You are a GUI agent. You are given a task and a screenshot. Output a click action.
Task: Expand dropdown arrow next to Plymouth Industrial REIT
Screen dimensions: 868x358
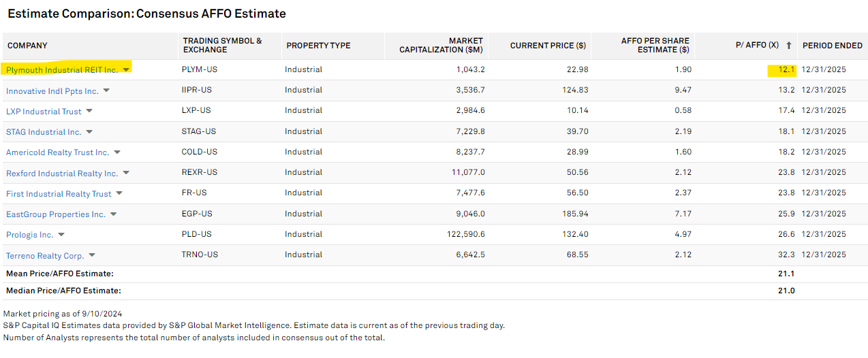coord(127,69)
